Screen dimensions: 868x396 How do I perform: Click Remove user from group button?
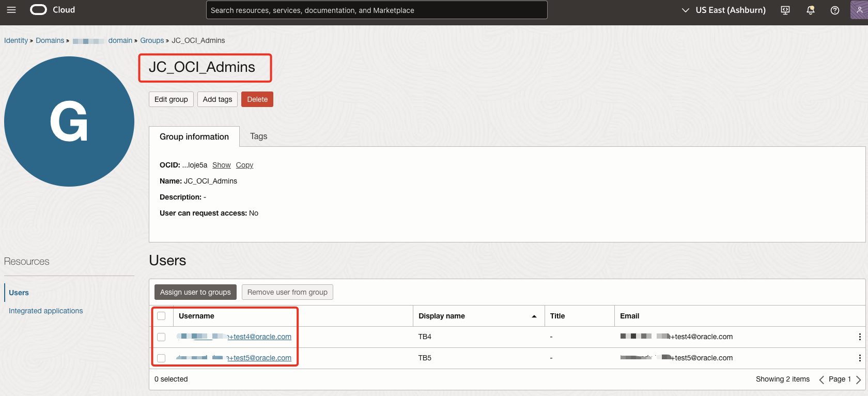click(x=287, y=292)
